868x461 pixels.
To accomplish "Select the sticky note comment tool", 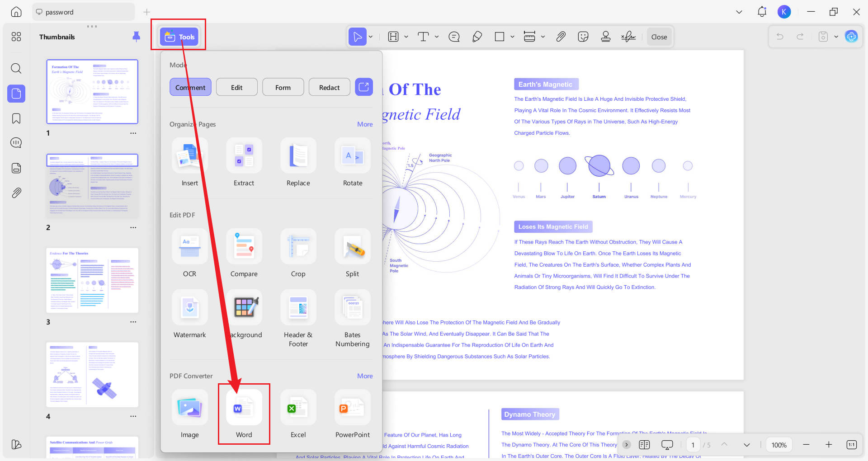I will click(x=454, y=37).
